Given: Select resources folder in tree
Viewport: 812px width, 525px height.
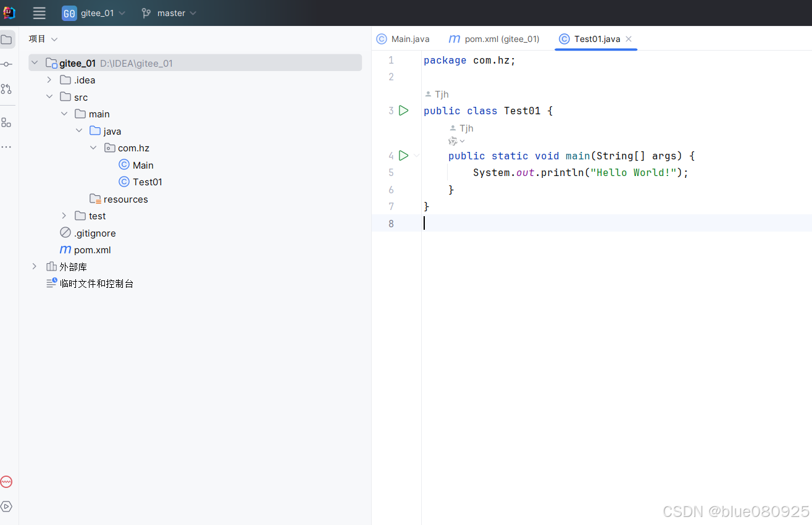Looking at the screenshot, I should pos(126,199).
